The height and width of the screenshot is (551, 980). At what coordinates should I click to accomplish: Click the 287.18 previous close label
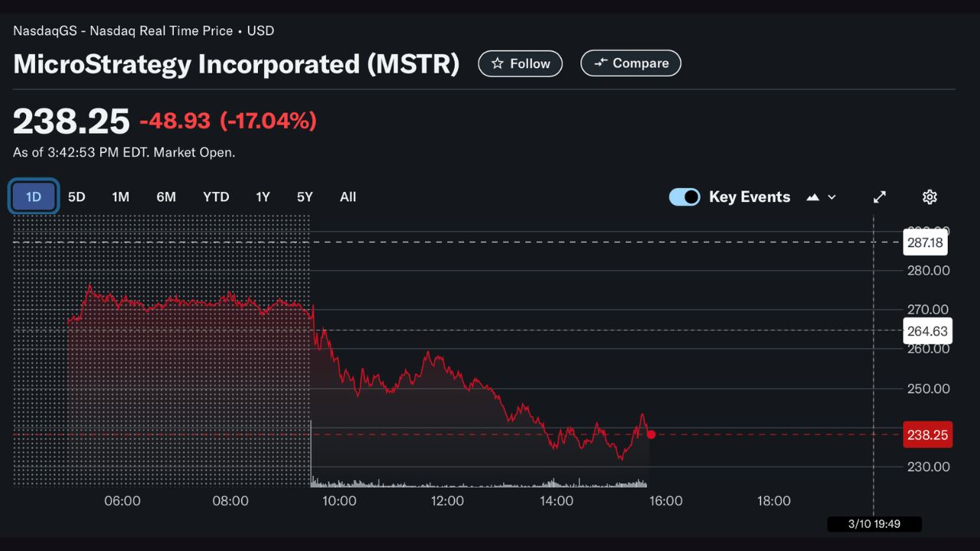[926, 243]
